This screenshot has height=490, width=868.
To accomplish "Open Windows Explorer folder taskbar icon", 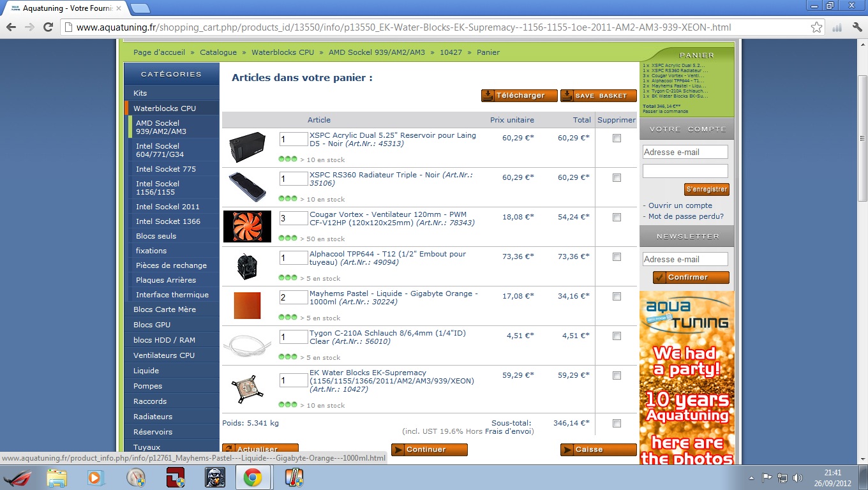I will point(57,477).
